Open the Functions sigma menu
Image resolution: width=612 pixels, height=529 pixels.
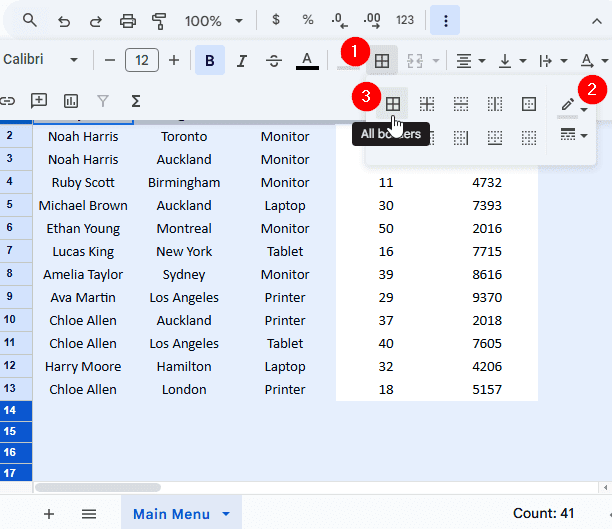pos(135,101)
